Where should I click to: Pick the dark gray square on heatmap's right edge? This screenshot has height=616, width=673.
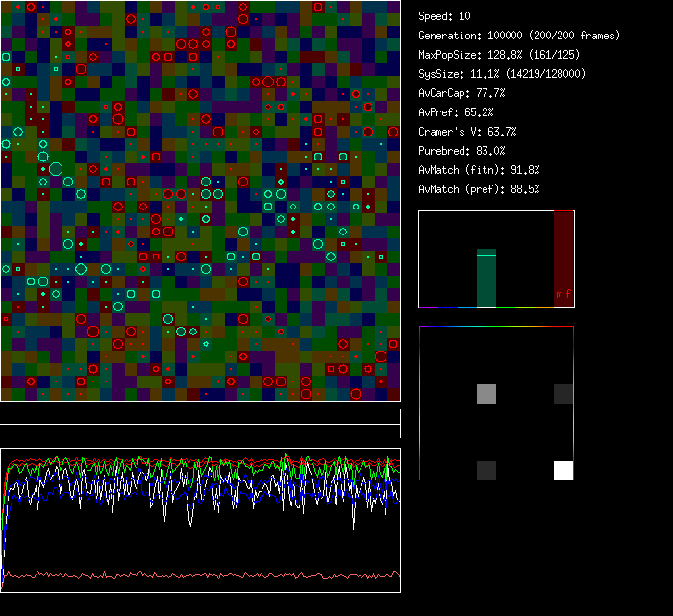pyautogui.click(x=562, y=393)
